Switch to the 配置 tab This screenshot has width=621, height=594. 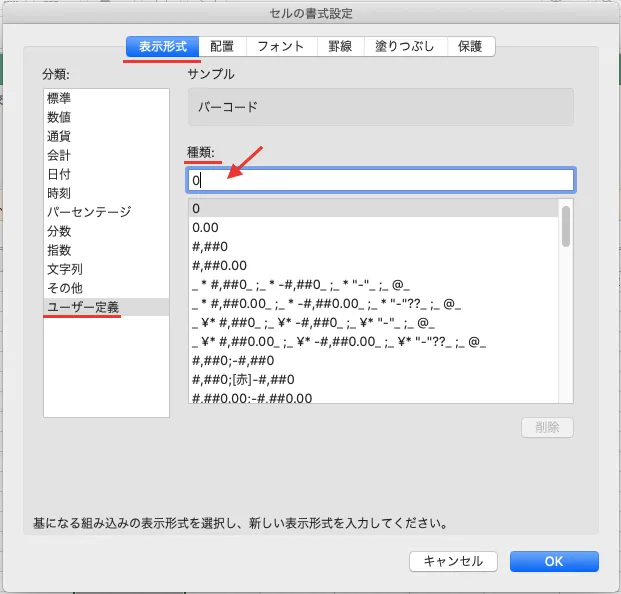click(x=222, y=46)
